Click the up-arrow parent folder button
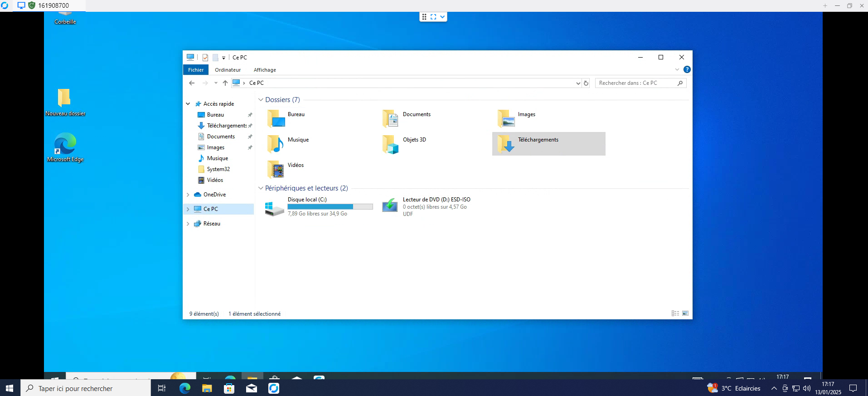868x396 pixels. [x=225, y=83]
